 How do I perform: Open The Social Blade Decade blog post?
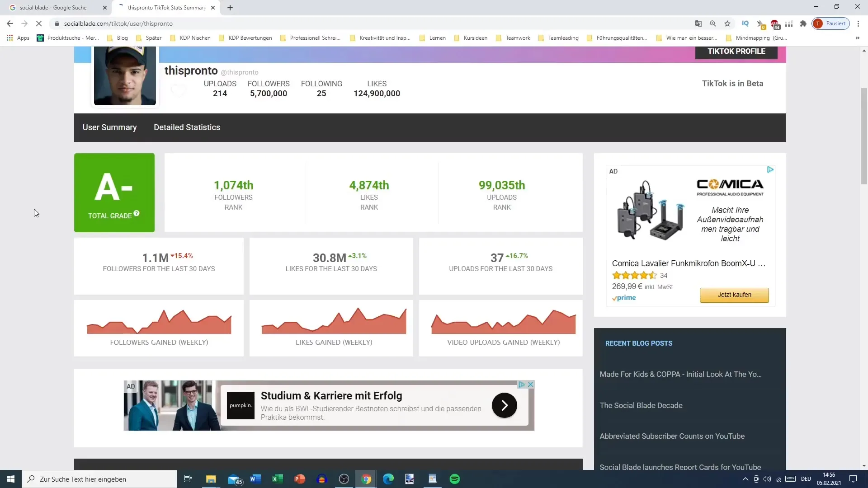pyautogui.click(x=641, y=405)
